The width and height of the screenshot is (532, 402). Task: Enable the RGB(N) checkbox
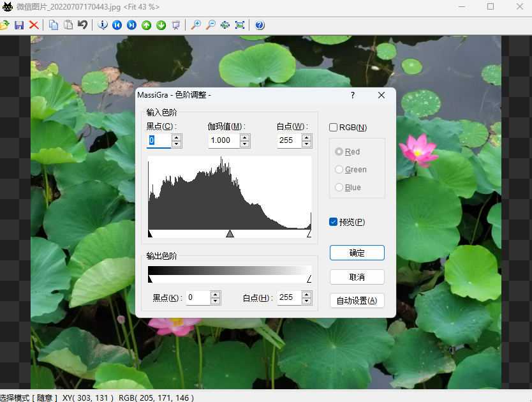(333, 128)
